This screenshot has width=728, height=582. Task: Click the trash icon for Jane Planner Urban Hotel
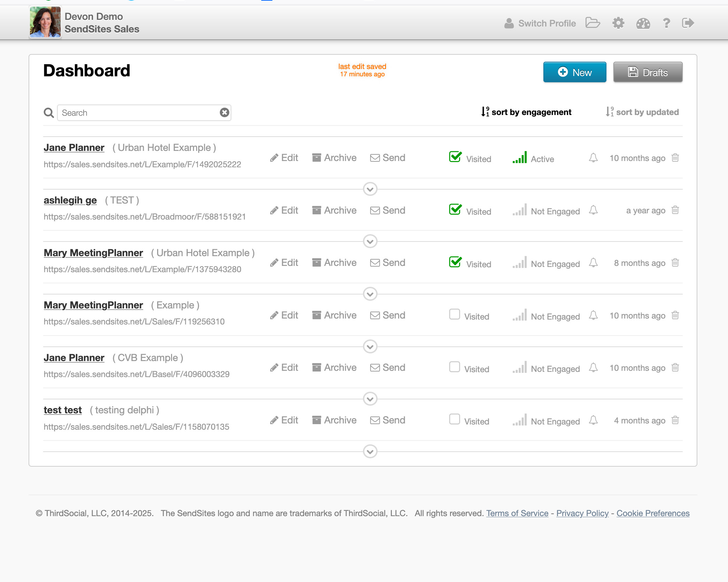coord(675,158)
